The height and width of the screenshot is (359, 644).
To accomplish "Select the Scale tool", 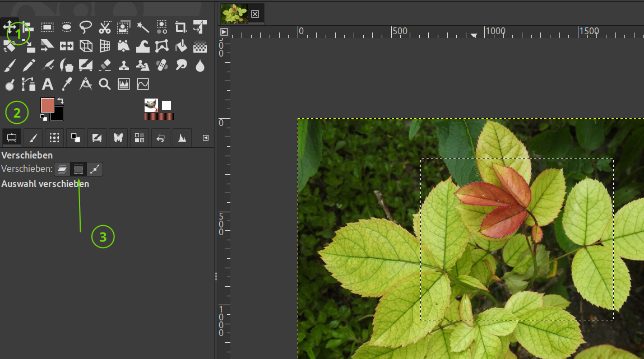I will 28,46.
